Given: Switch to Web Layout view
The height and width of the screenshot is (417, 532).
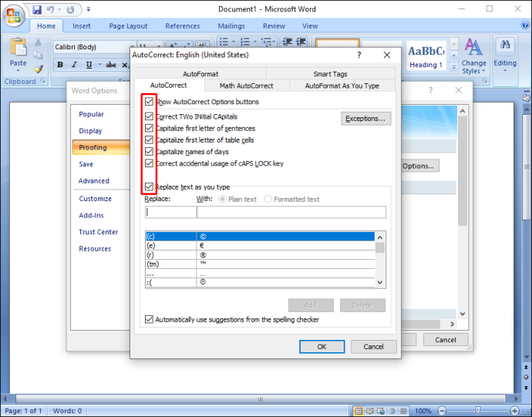Looking at the screenshot, I should (x=381, y=411).
